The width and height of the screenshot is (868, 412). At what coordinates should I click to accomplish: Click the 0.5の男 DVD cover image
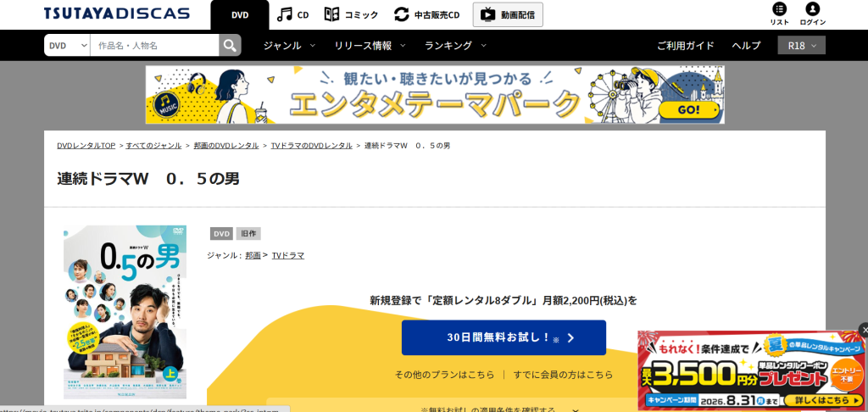(x=125, y=312)
